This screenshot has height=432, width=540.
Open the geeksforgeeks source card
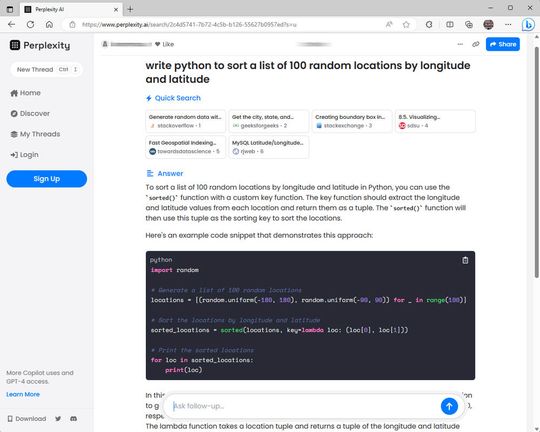click(269, 121)
